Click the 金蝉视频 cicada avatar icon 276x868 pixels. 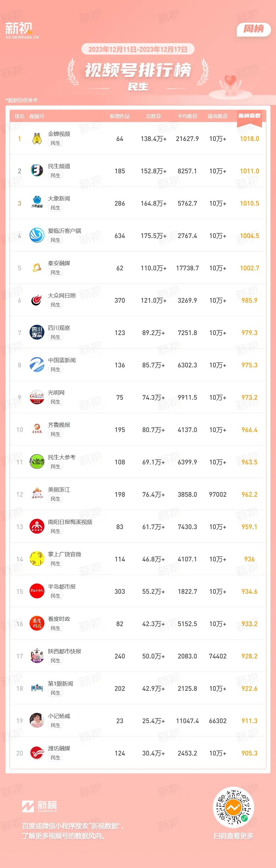point(37,138)
